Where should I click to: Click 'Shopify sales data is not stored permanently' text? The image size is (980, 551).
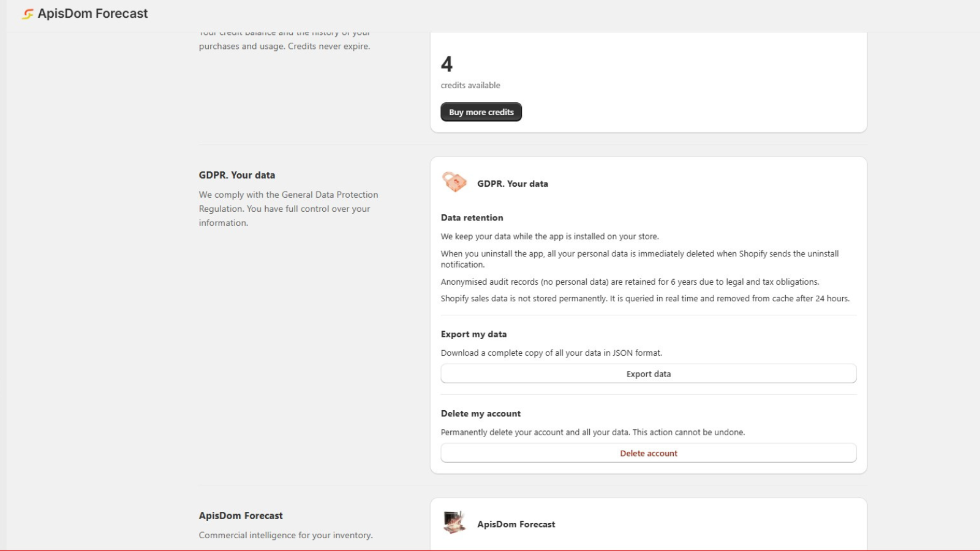coord(646,299)
